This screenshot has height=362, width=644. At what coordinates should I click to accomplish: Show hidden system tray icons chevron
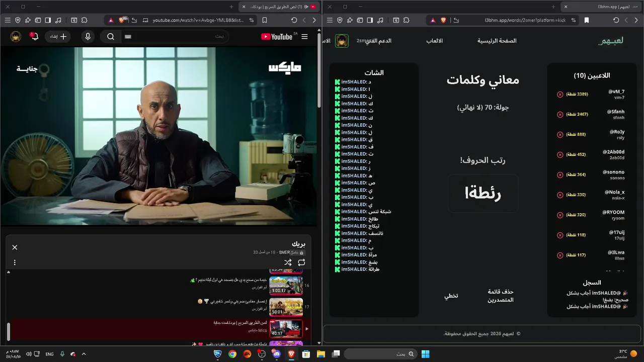[x=84, y=354]
